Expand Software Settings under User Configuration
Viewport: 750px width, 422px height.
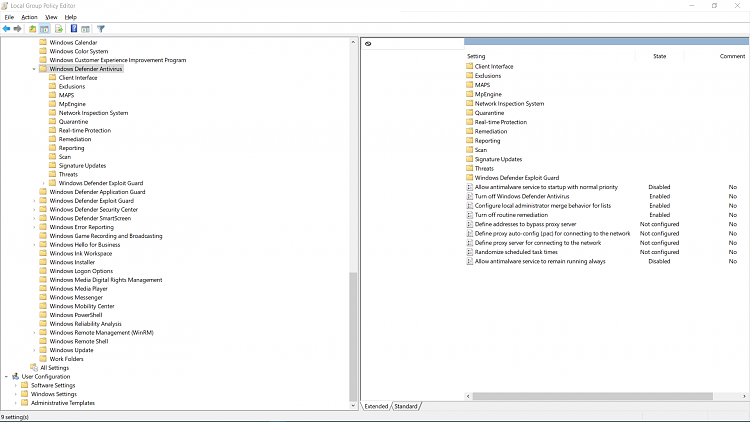coord(16,385)
